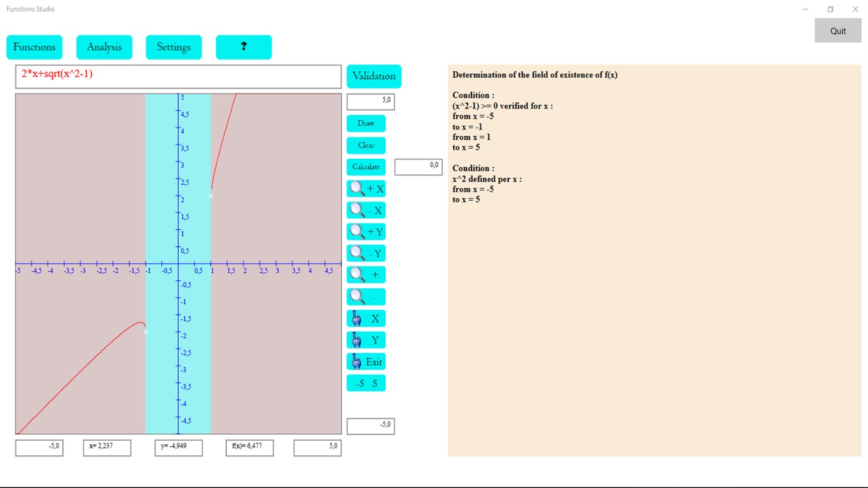Quit Functions Studio
This screenshot has width=868, height=488.
(837, 30)
